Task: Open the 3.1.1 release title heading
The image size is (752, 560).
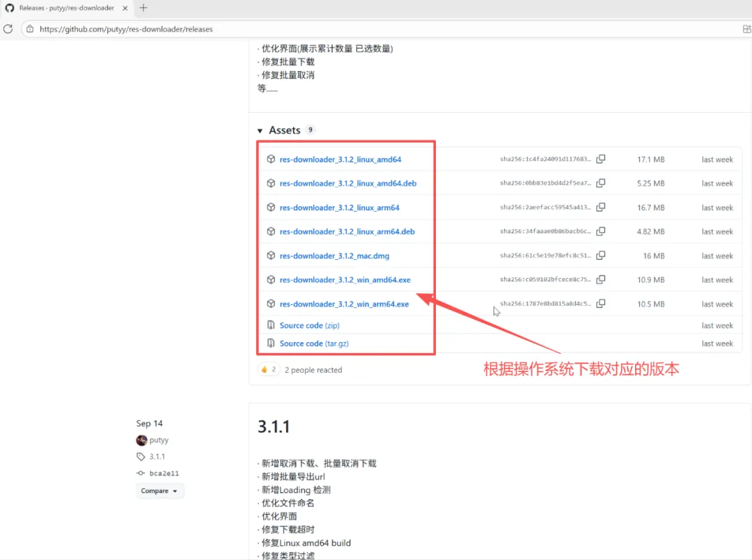Action: [x=274, y=426]
